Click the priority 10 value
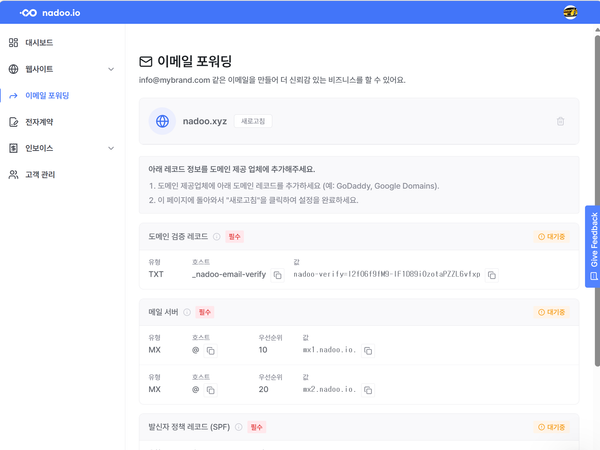The image size is (600, 450). (x=263, y=350)
